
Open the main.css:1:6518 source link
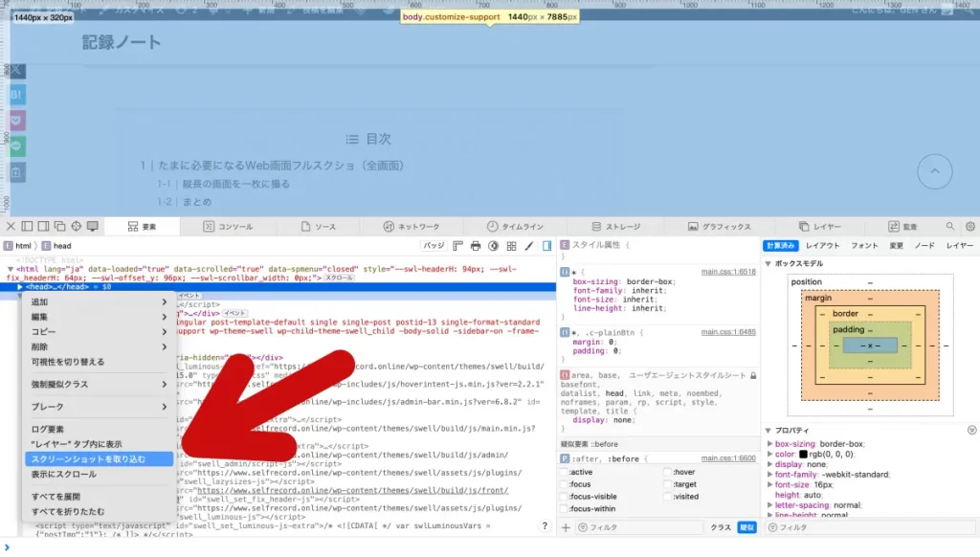point(727,272)
